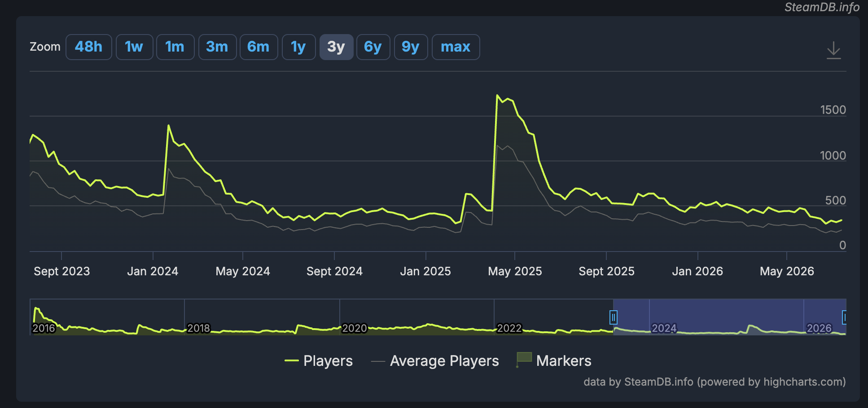This screenshot has width=868, height=408.
Task: Click the May 2026 axis label
Action: (787, 271)
